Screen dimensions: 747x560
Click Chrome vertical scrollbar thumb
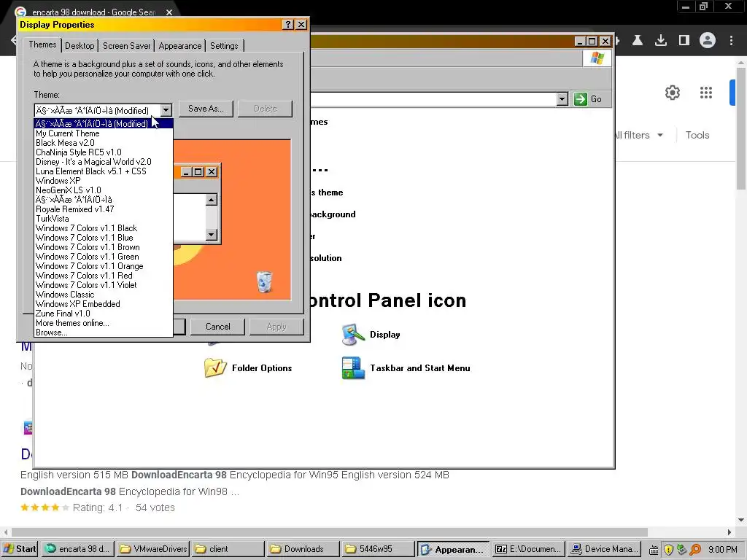point(741,128)
